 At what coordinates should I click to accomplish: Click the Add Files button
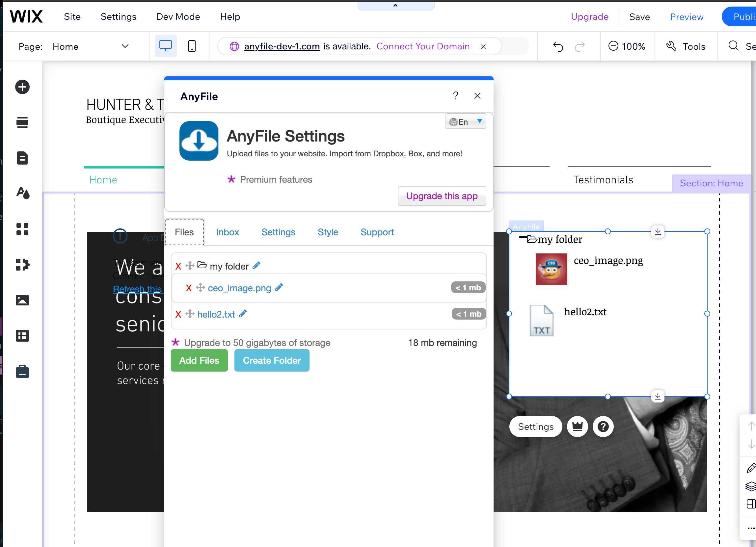click(x=199, y=360)
